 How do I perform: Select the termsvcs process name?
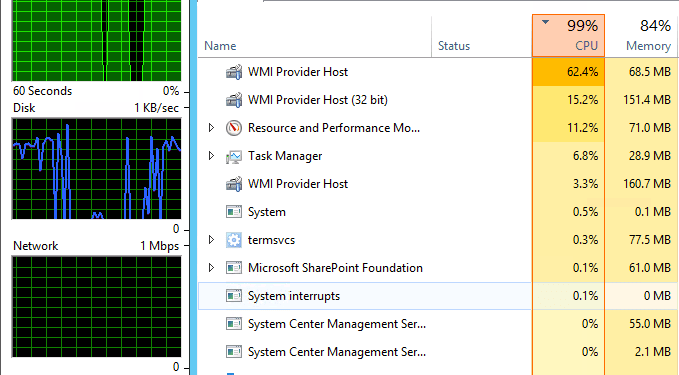tap(271, 240)
